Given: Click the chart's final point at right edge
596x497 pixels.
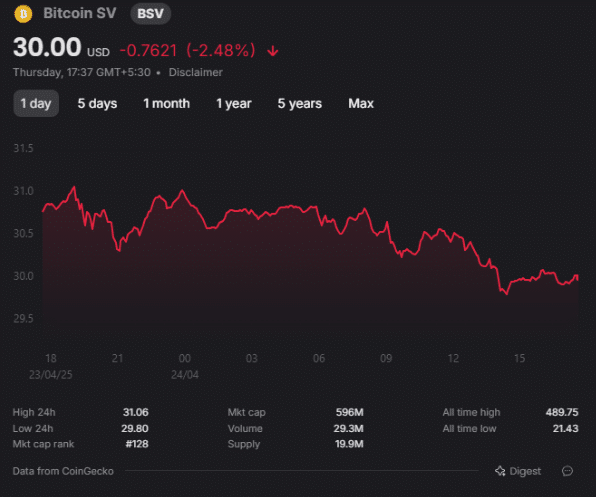Looking at the screenshot, I should click(x=578, y=279).
